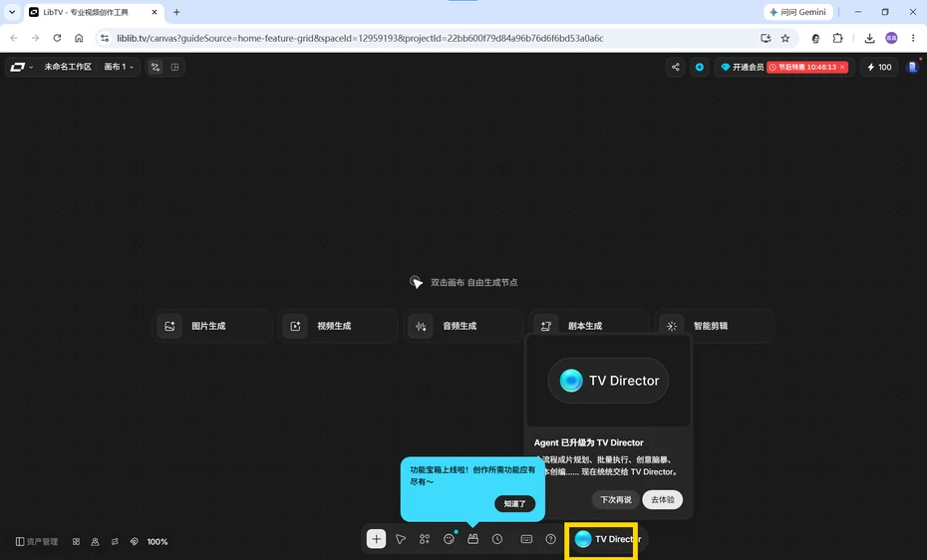The image size is (927, 560).
Task: Click 去体验 to try TV Director
Action: coord(662,500)
